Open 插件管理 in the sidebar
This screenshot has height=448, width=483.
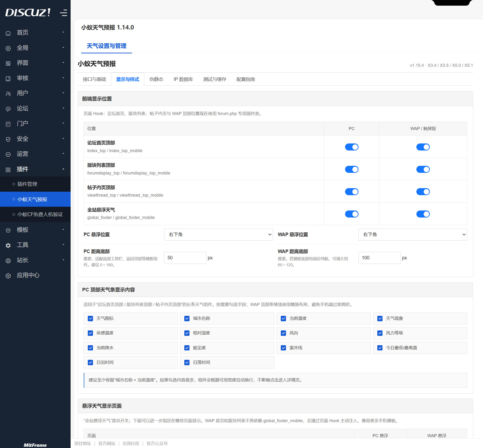point(35,184)
